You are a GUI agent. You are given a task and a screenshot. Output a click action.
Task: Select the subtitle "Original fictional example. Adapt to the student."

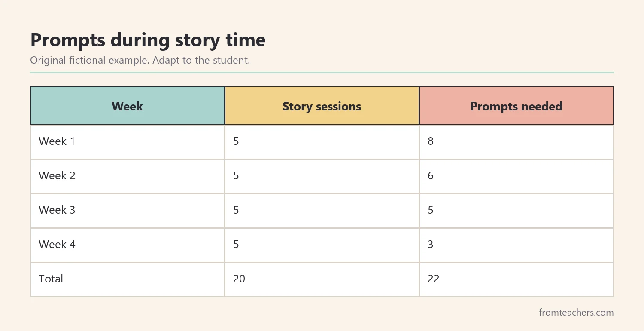(140, 60)
